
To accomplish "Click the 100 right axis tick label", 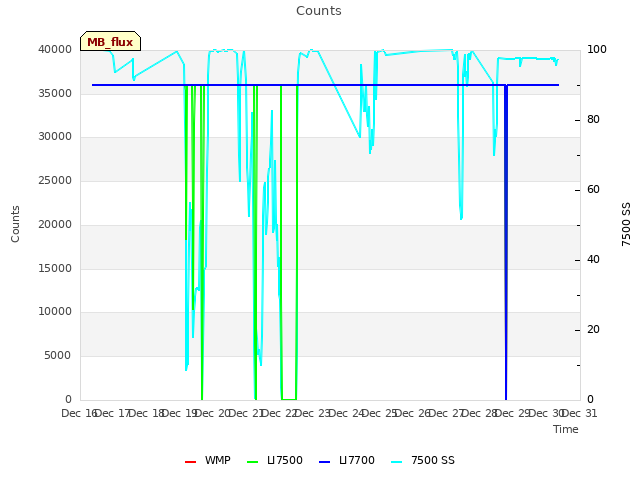I will tap(597, 49).
